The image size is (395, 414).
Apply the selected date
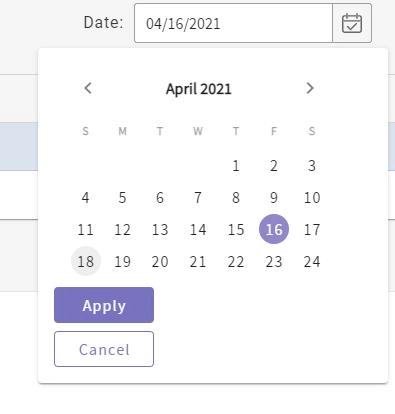(104, 305)
